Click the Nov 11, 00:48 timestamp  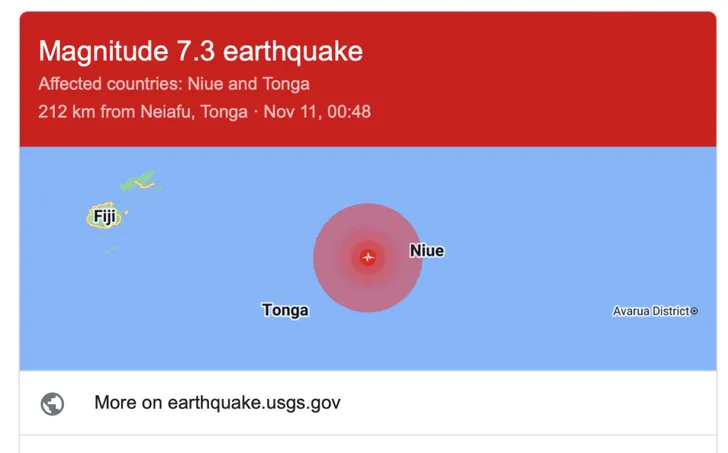pos(317,111)
